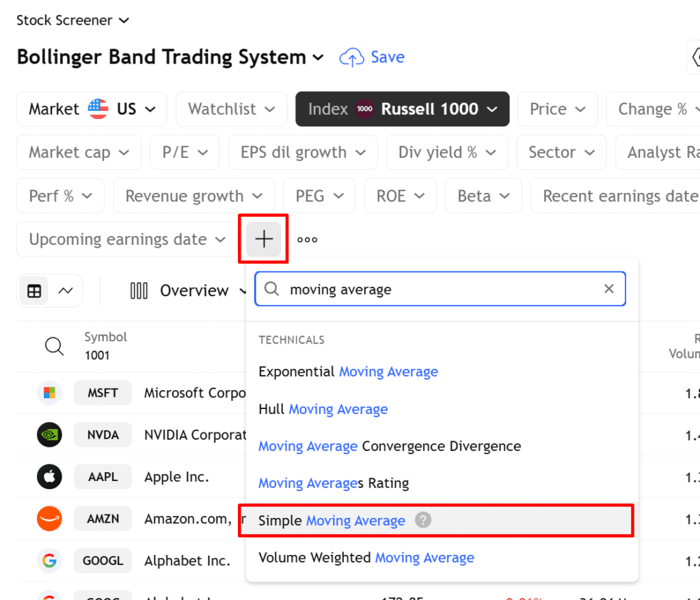Click the symbol search magnifier icon
This screenshot has width=700, height=600.
coord(54,346)
